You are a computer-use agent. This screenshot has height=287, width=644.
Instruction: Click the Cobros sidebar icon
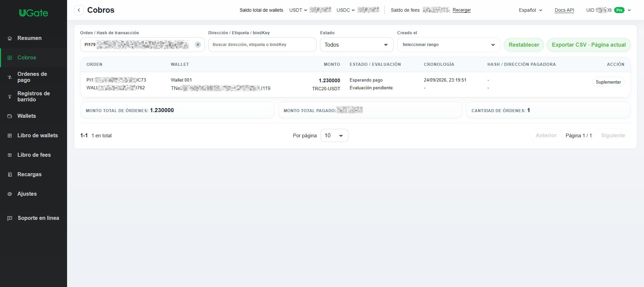click(x=10, y=58)
